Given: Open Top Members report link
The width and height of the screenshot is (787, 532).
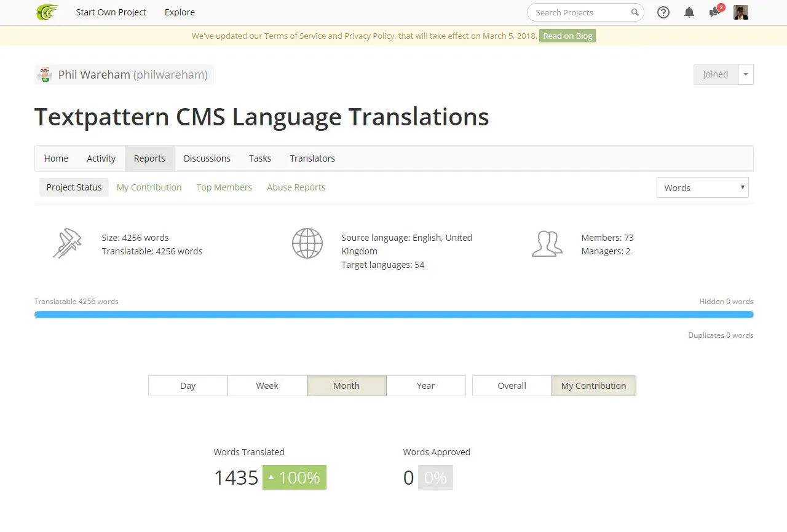Looking at the screenshot, I should click(224, 187).
